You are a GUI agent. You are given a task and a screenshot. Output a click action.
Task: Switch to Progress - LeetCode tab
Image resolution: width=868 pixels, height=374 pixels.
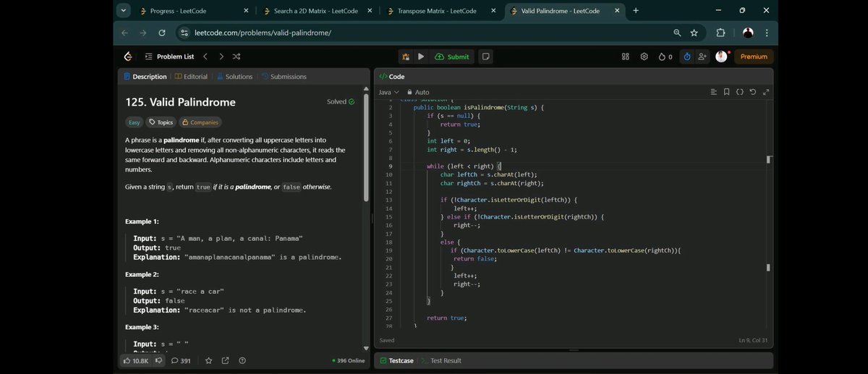[193, 11]
